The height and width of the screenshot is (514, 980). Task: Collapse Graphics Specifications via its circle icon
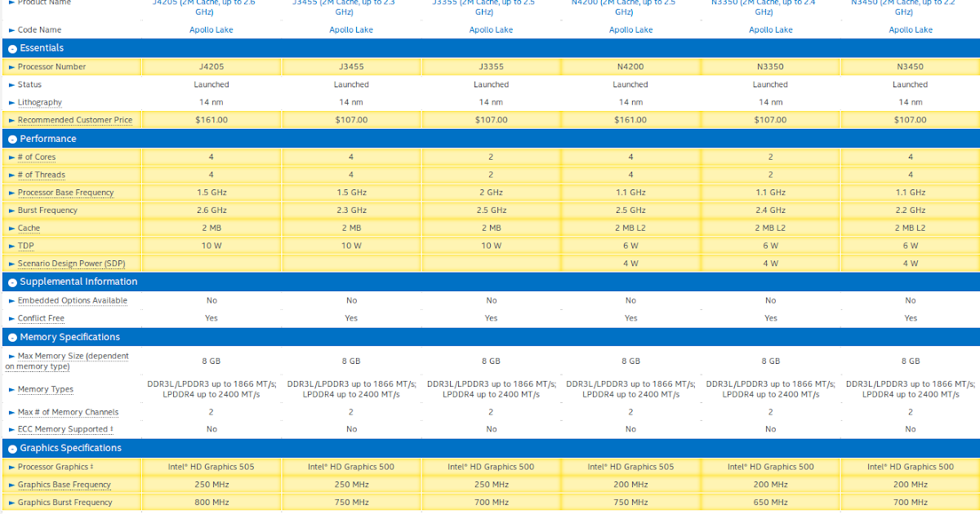(x=12, y=449)
